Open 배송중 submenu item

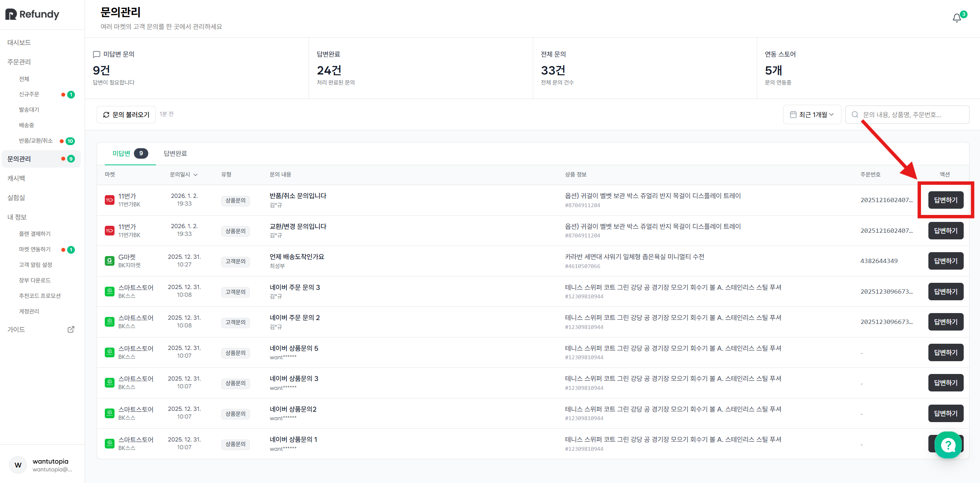[26, 125]
